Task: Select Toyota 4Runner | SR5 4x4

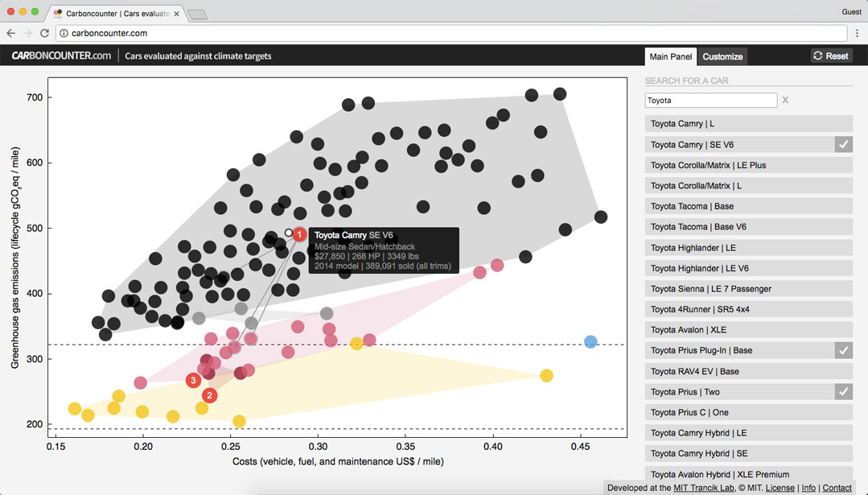Action: pos(748,309)
